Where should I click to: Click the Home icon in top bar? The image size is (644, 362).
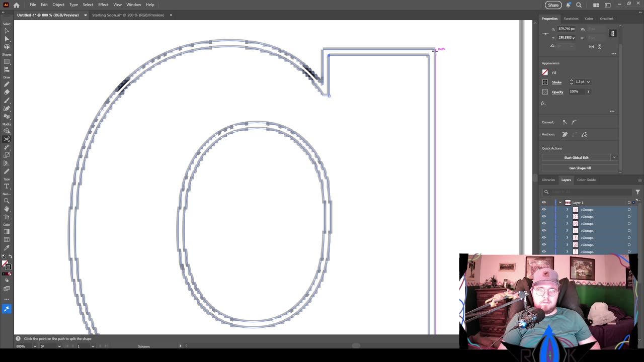tap(17, 5)
